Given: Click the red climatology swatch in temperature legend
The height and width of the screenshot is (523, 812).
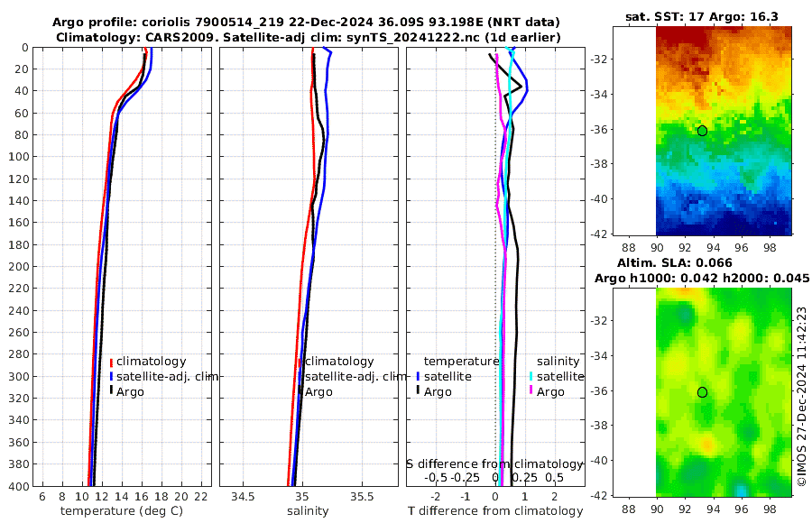Looking at the screenshot, I should pos(111,362).
